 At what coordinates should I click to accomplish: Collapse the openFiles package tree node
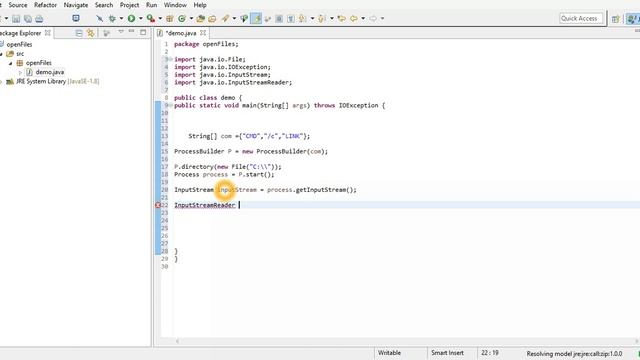[11, 63]
